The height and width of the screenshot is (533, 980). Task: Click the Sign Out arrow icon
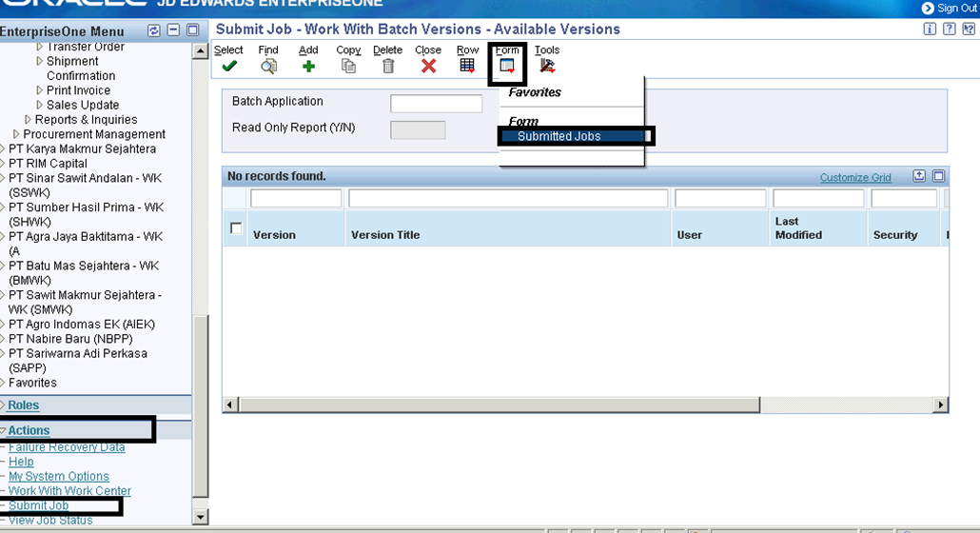click(x=928, y=9)
